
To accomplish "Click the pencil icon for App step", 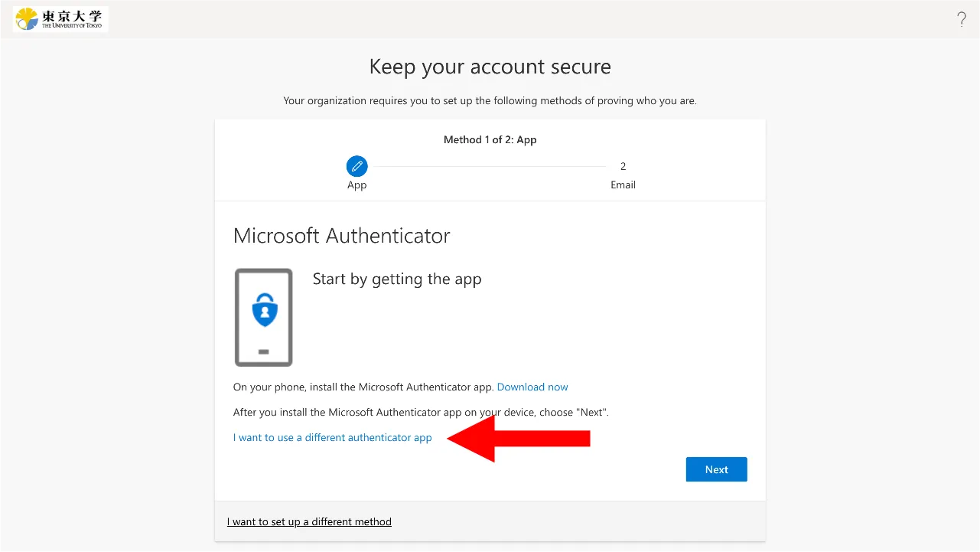I will coord(357,166).
